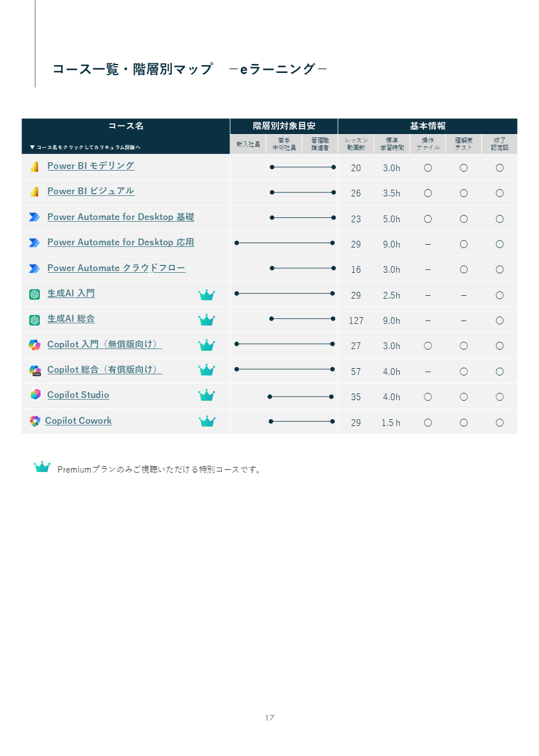Click the コース名をクリックしてカリキュラム詳細へ note
539x756 pixels.
pyautogui.click(x=85, y=147)
